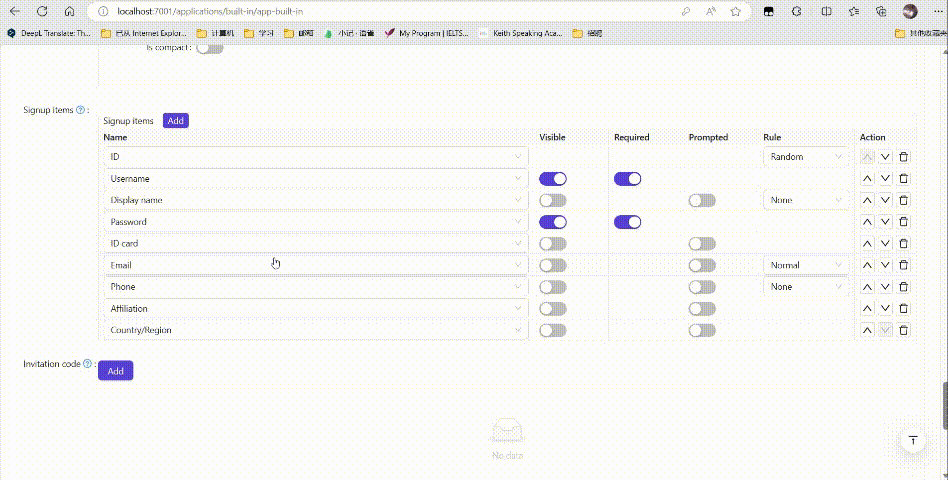Enable Visible toggle for Email

[x=553, y=265]
